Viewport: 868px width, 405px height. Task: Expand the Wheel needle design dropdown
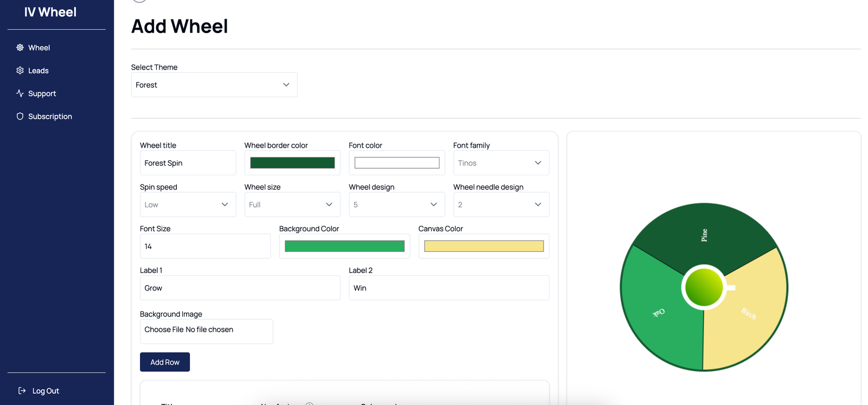pyautogui.click(x=501, y=205)
